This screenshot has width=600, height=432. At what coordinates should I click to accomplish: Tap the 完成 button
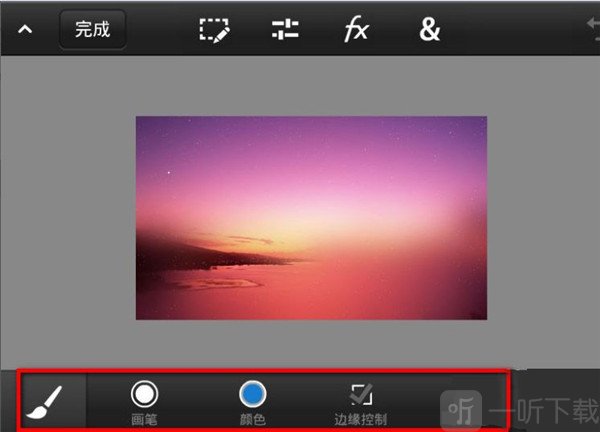[93, 29]
